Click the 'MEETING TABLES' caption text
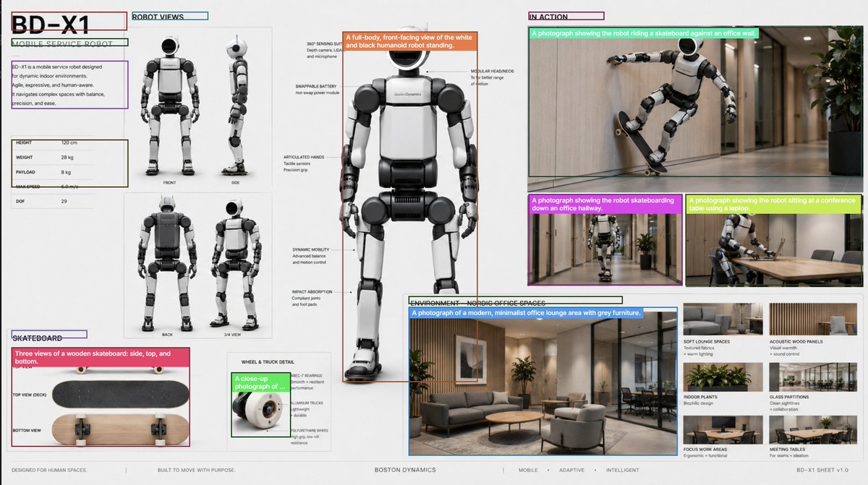 (x=788, y=450)
